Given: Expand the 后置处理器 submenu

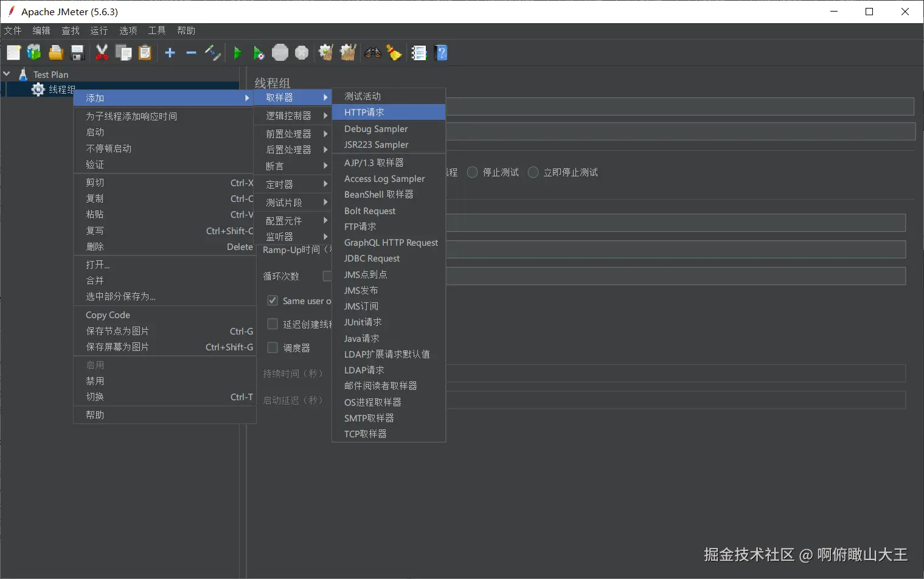Looking at the screenshot, I should tap(293, 150).
